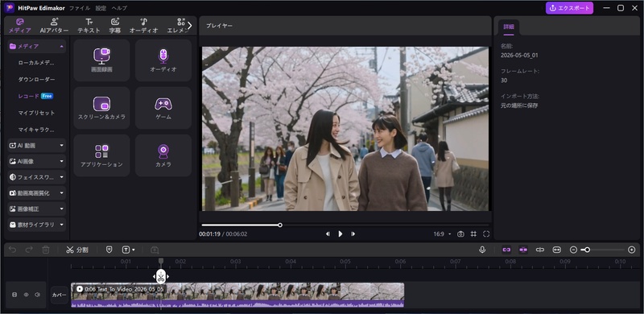This screenshot has height=314, width=644.
Task: Choose the ゲーム recording option
Action: [163, 108]
